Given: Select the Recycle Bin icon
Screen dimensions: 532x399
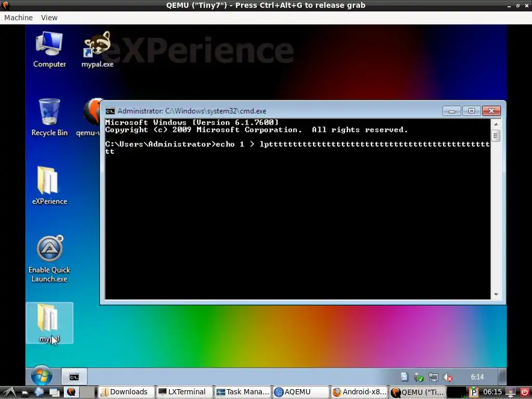Looking at the screenshot, I should point(49,117).
